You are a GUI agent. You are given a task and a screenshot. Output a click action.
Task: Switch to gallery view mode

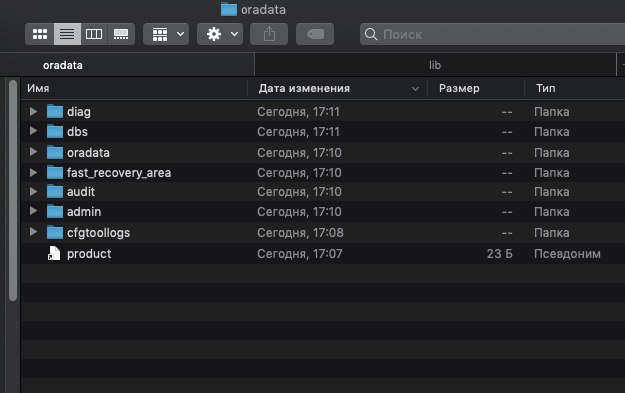[x=121, y=34]
